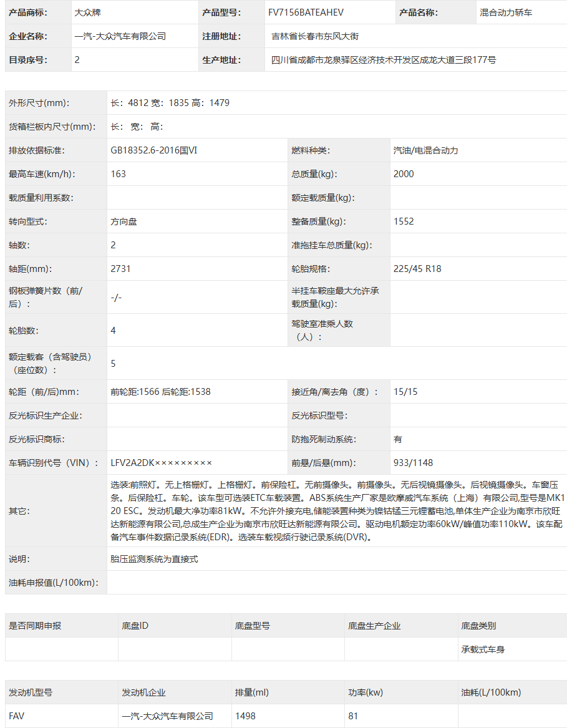Click the 轮胎规格 label
567x728 pixels.
pyautogui.click(x=311, y=269)
